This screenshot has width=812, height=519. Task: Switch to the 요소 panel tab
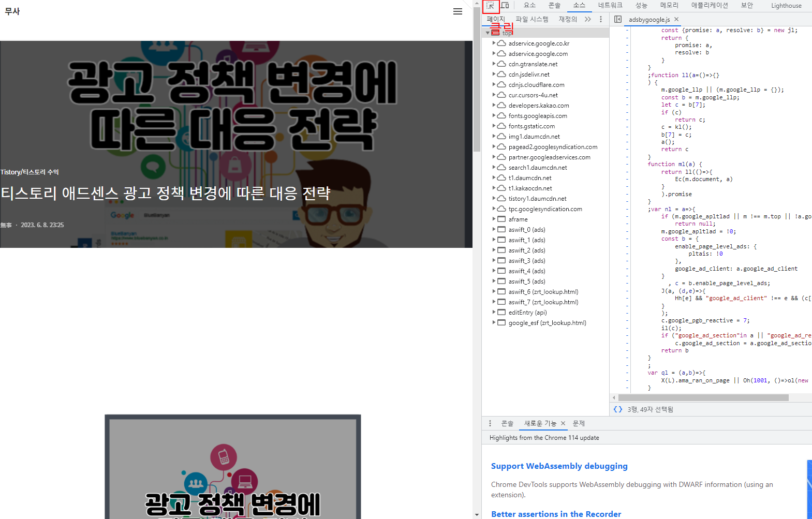[x=530, y=6]
